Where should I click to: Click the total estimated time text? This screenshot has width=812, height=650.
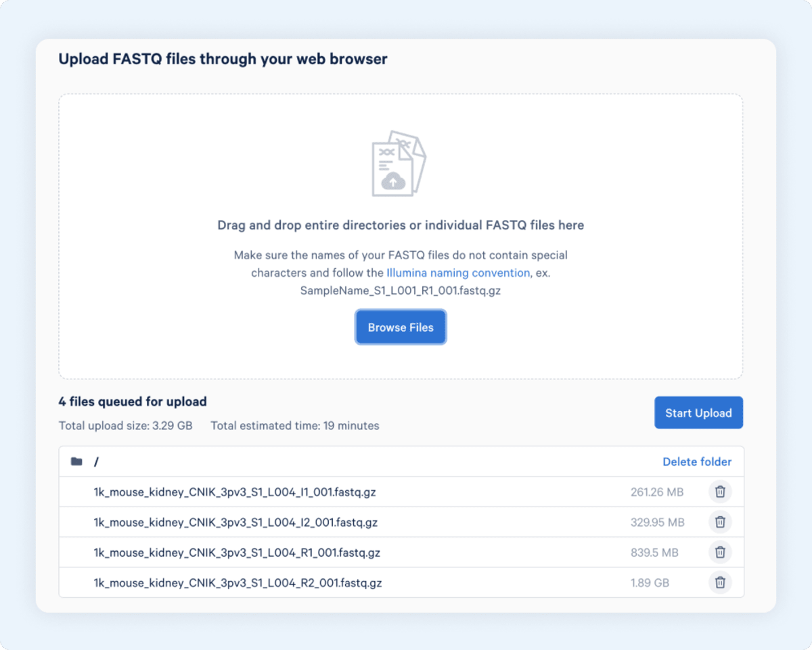(294, 426)
